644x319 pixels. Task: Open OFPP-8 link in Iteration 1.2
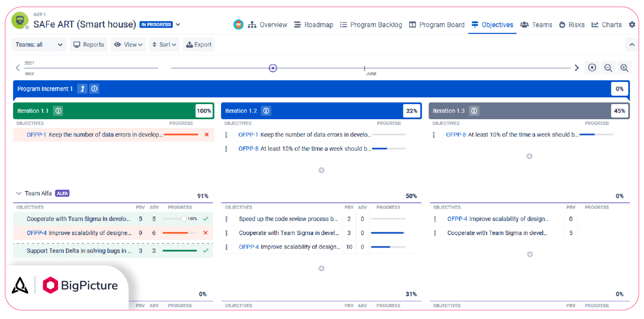[248, 149]
